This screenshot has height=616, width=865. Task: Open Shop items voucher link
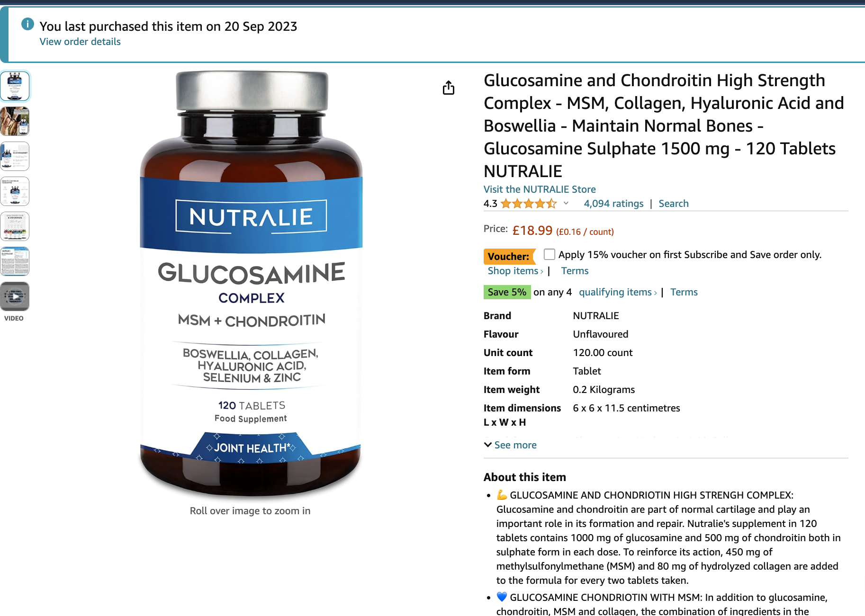515,271
